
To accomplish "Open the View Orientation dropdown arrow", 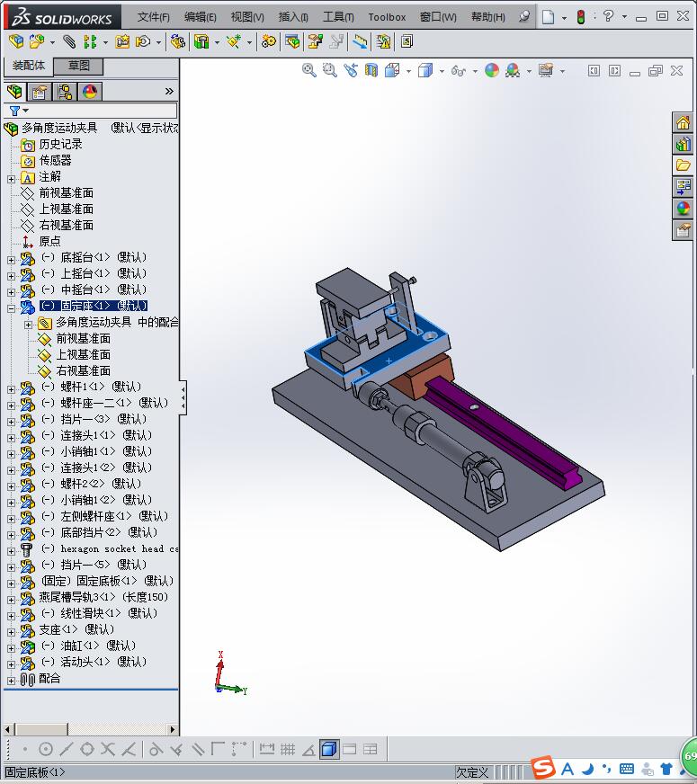I will point(408,72).
